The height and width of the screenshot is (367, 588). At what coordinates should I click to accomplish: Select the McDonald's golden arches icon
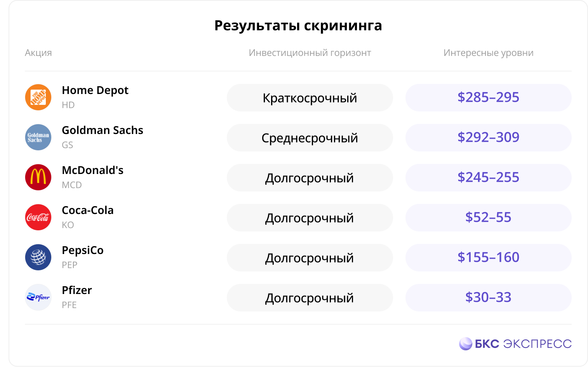(x=38, y=177)
